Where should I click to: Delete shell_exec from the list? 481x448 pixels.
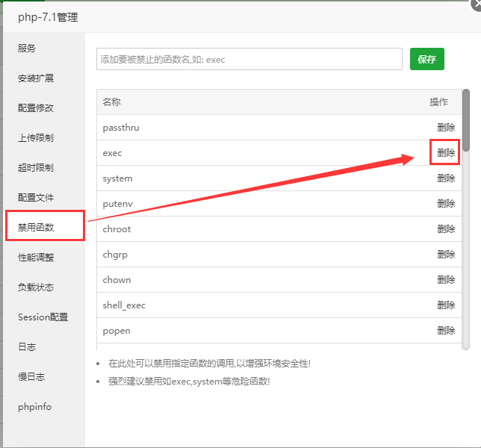point(446,305)
